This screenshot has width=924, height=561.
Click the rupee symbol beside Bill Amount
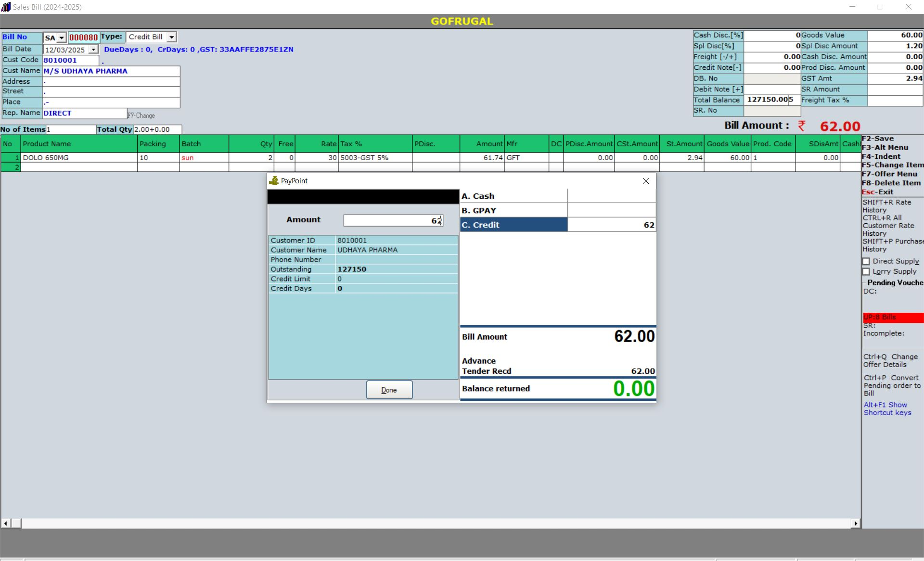point(801,126)
